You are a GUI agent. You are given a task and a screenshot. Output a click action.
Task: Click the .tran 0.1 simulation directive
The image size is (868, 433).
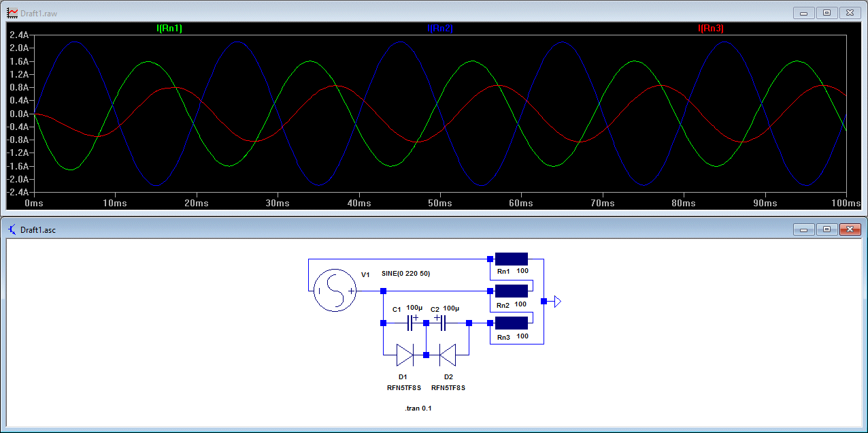[x=418, y=408]
